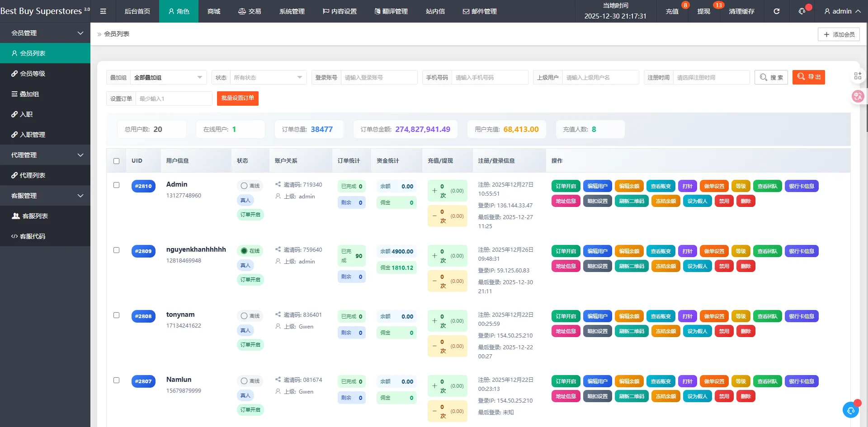Select the checkbox for nguyenkhanhhhhh row
This screenshot has width=868, height=427.
click(117, 250)
